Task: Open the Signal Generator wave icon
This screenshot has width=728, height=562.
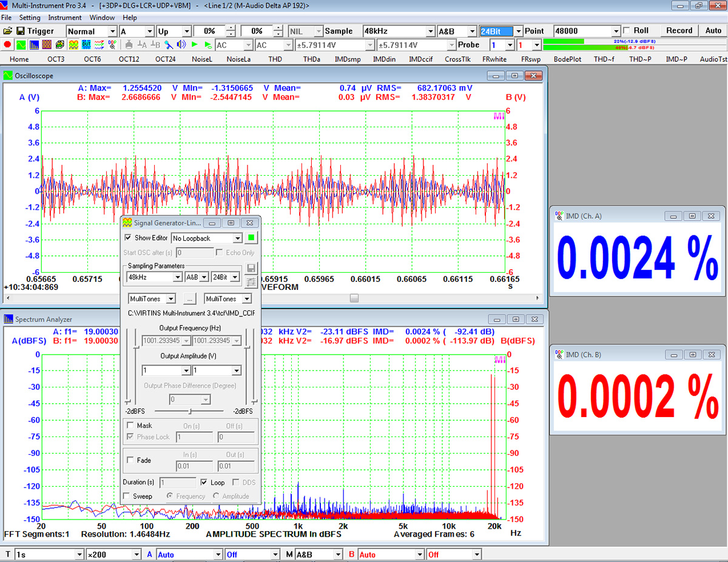Action: click(73, 44)
